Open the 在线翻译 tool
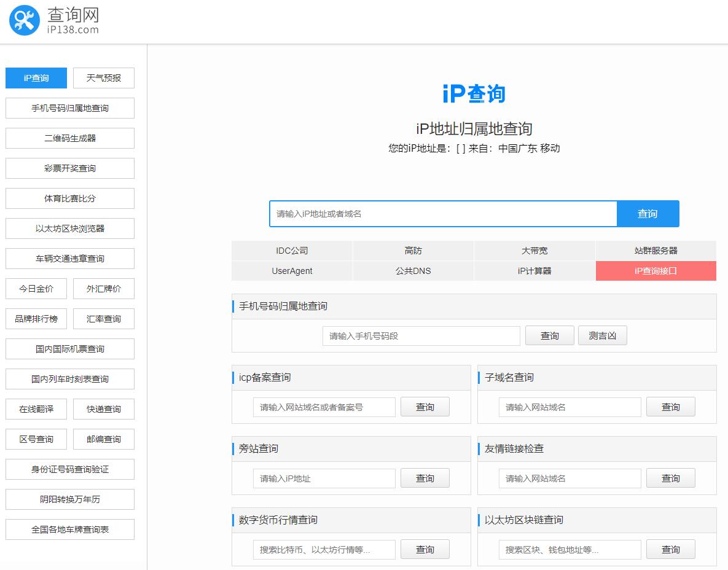This screenshot has height=570, width=728. click(36, 409)
